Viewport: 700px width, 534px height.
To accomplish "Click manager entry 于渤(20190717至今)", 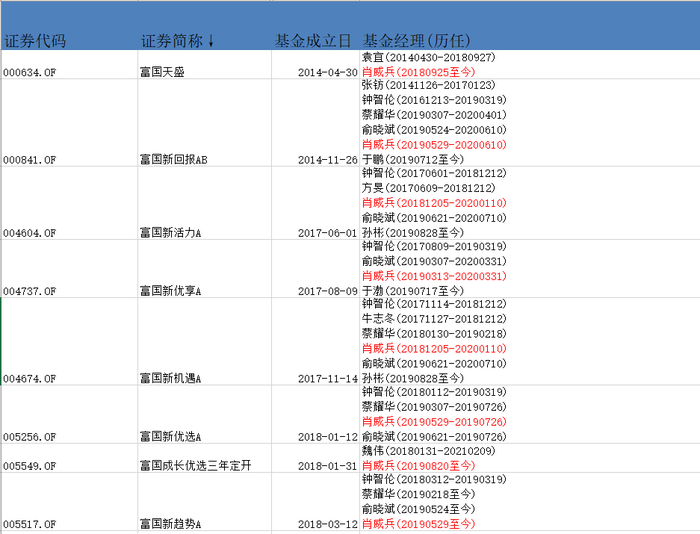I will pyautogui.click(x=413, y=291).
